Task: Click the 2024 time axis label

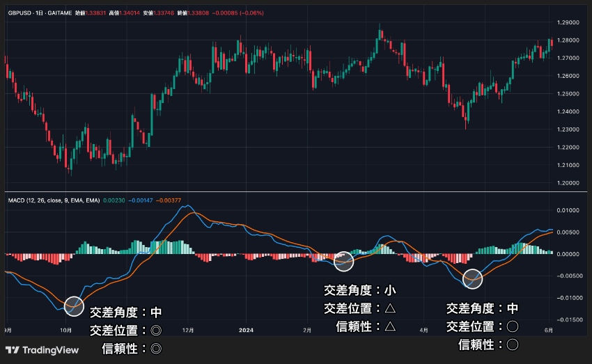Action: (x=246, y=331)
